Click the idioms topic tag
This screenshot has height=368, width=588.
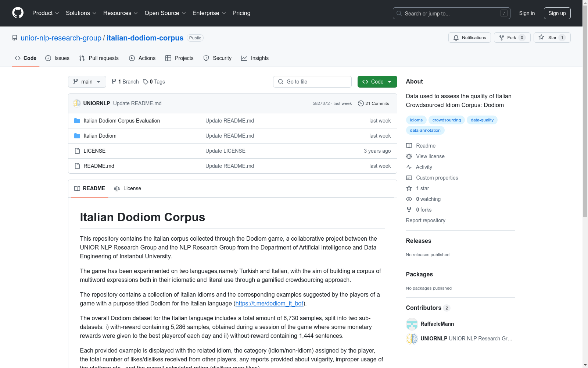[416, 120]
